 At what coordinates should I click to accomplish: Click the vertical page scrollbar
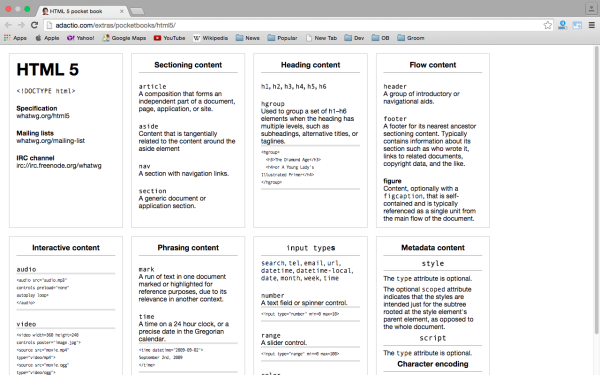click(596, 189)
